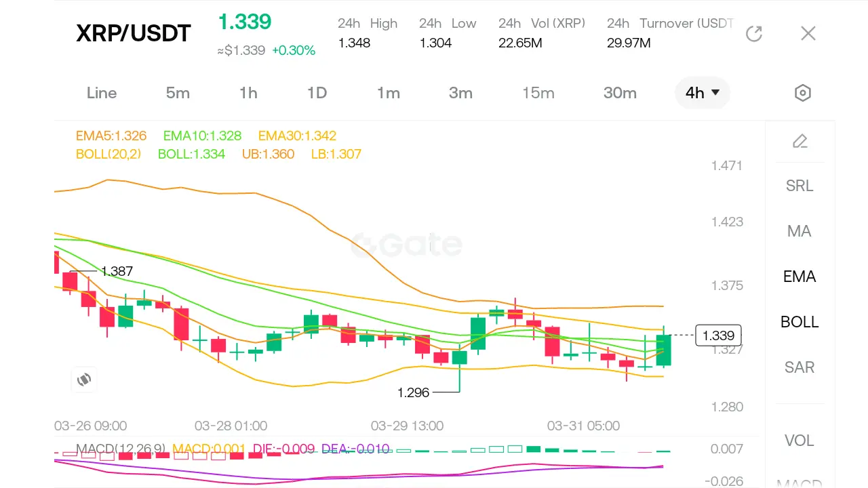Close the XRP/USDT chart panel
Image resolution: width=868 pixels, height=488 pixels.
click(x=808, y=33)
